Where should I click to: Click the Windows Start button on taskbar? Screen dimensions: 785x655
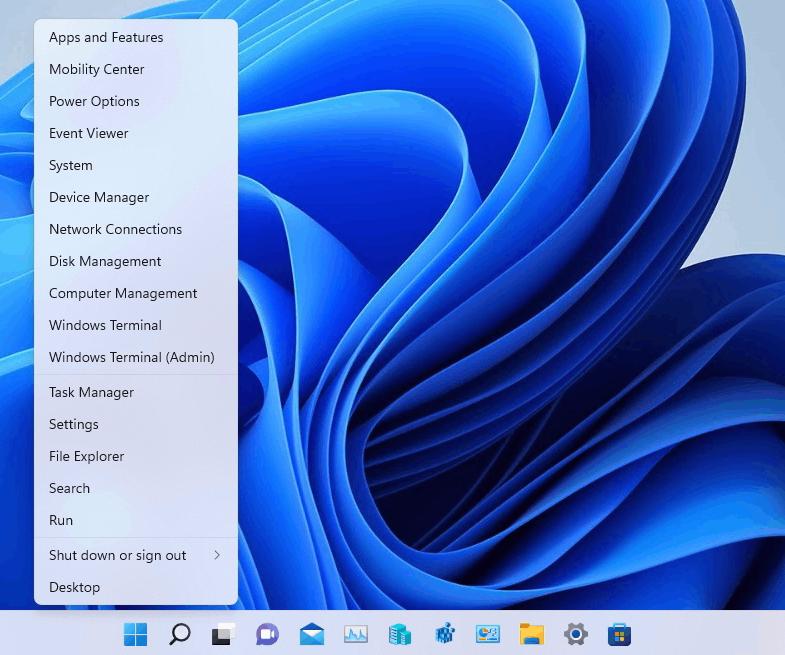pyautogui.click(x=135, y=634)
